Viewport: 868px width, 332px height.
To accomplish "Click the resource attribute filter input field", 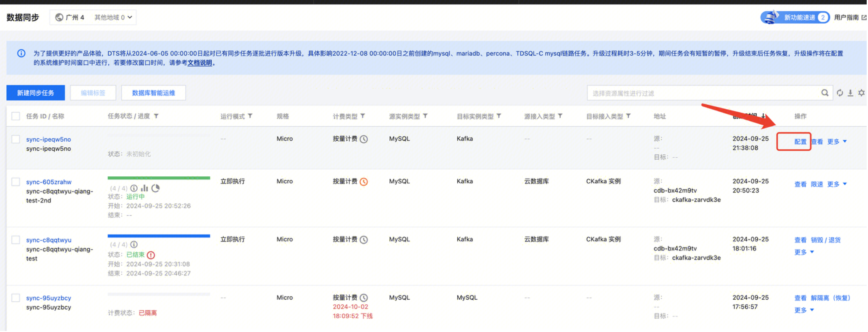I will coord(704,93).
